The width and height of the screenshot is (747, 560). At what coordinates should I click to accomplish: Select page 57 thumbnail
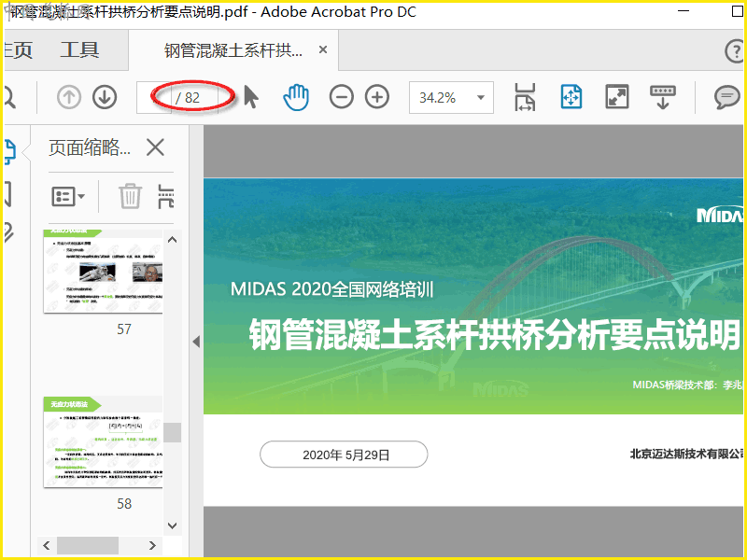(x=103, y=272)
